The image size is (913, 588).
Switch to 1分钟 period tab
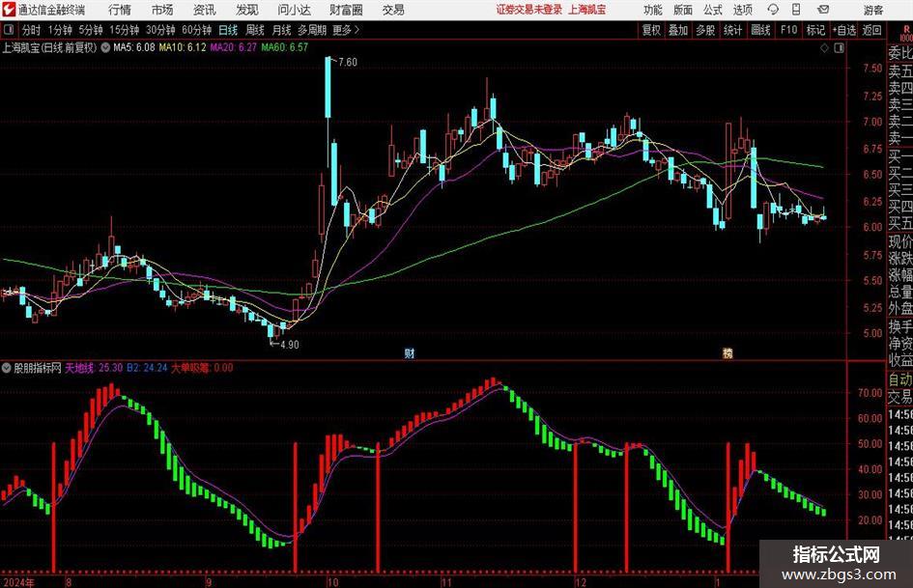[60, 30]
